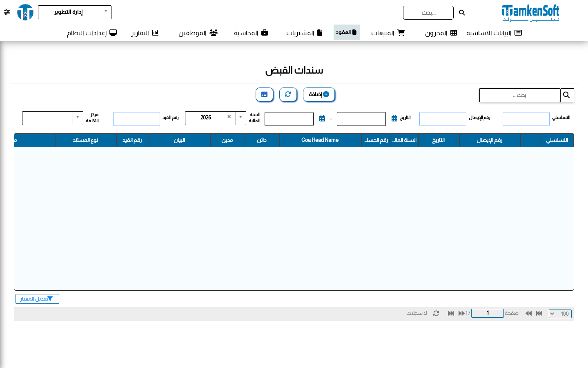Focus the التسلسلي filter input

[x=526, y=119]
